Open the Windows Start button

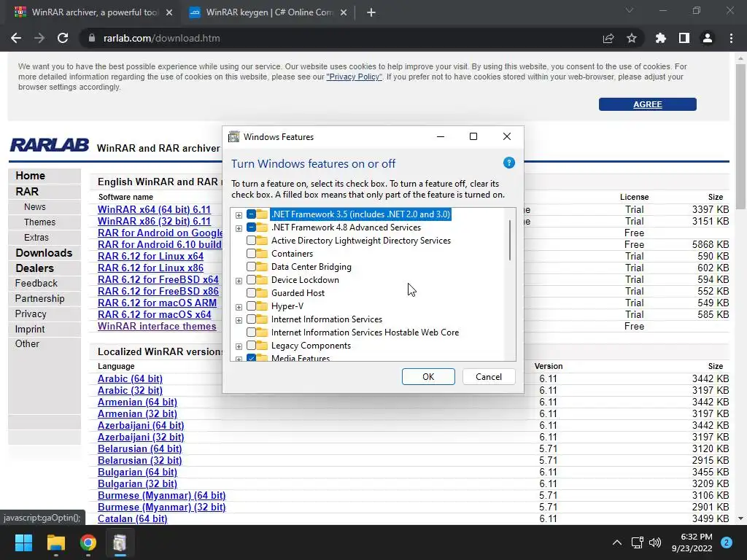[x=23, y=542]
